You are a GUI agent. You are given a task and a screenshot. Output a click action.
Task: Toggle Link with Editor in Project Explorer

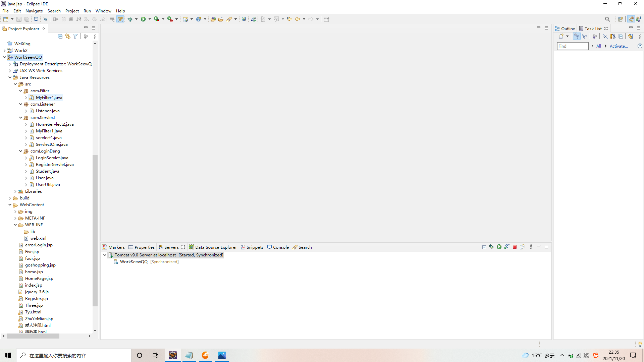pos(68,36)
